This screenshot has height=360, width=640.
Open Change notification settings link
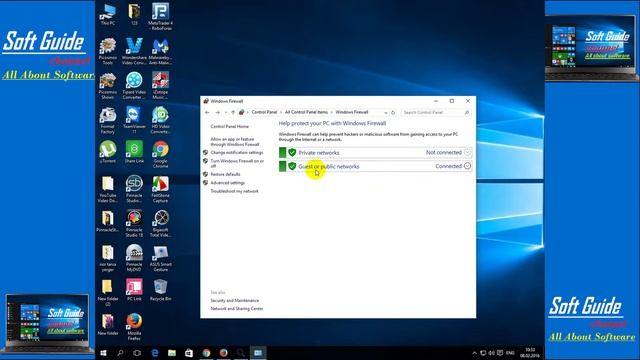coord(237,153)
